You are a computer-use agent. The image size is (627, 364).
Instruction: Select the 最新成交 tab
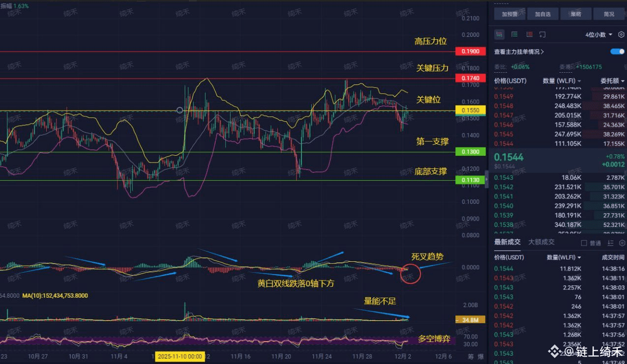click(x=508, y=242)
